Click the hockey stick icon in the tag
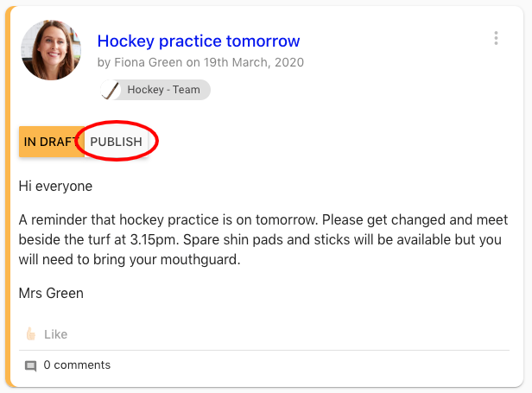Viewport: 532px width, 393px height. pos(111,90)
